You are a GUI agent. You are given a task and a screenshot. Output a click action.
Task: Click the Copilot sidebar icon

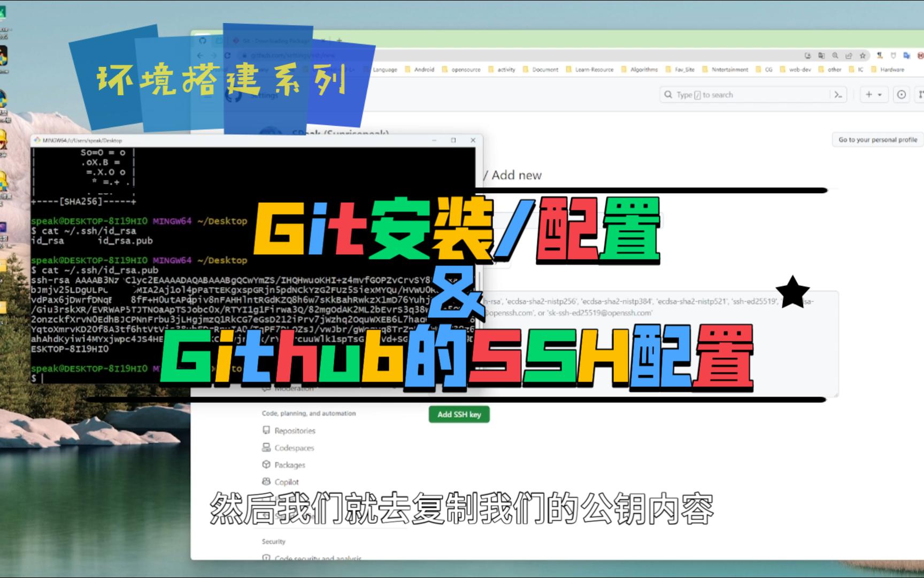pyautogui.click(x=266, y=482)
